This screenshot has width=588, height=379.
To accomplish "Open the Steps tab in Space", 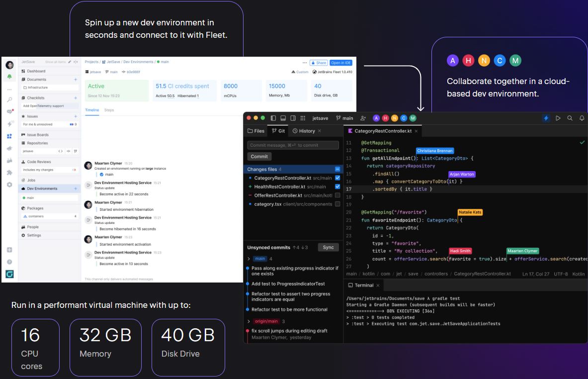I will (x=109, y=110).
